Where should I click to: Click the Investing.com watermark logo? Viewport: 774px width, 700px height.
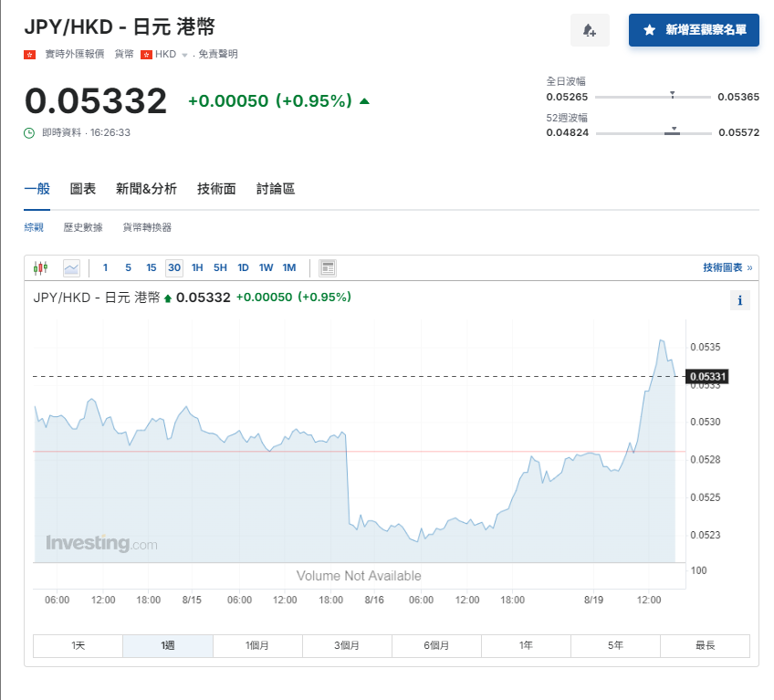coord(101,544)
